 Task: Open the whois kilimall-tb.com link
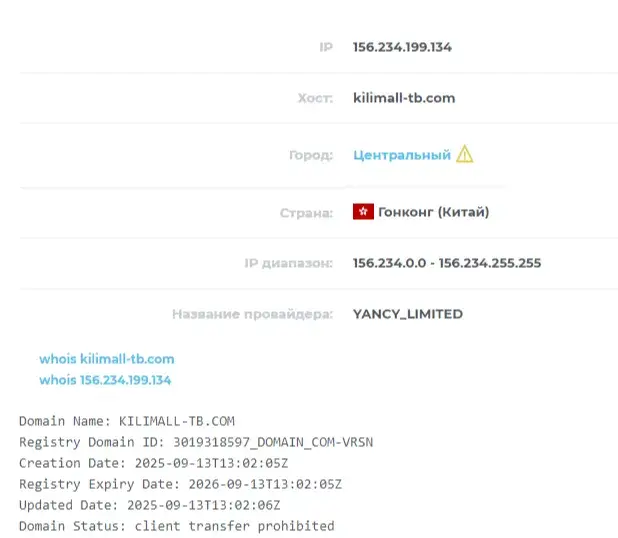(x=106, y=359)
